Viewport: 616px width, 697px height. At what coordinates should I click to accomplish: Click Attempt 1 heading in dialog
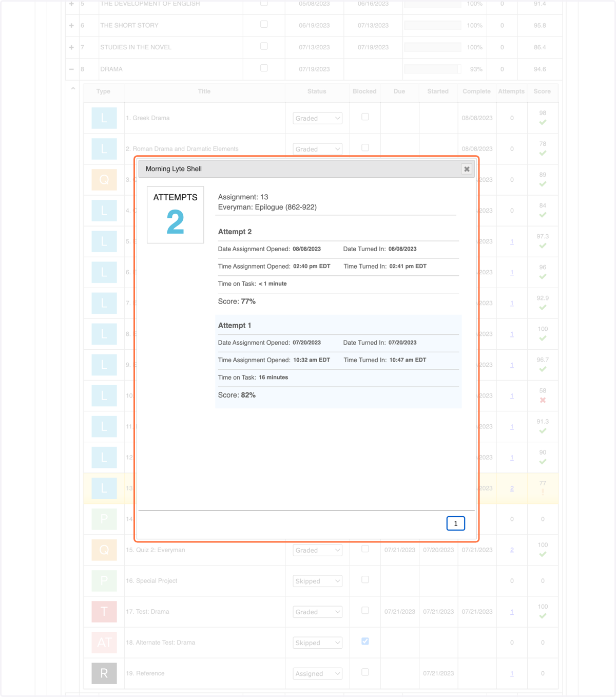235,326
